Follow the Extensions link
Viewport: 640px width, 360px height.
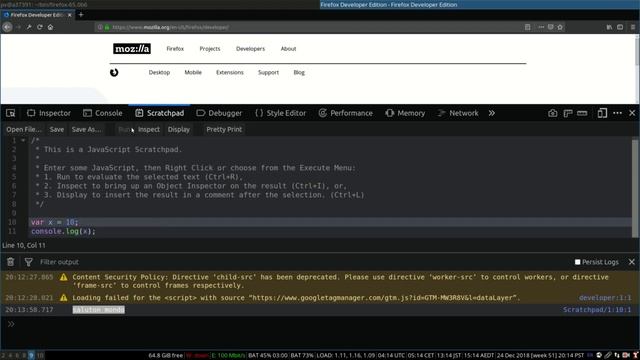pyautogui.click(x=230, y=72)
